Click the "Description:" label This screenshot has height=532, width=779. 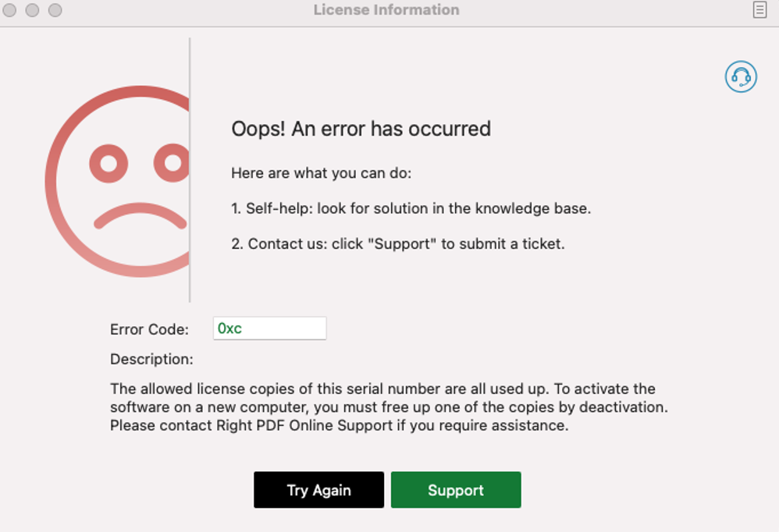coord(151,360)
